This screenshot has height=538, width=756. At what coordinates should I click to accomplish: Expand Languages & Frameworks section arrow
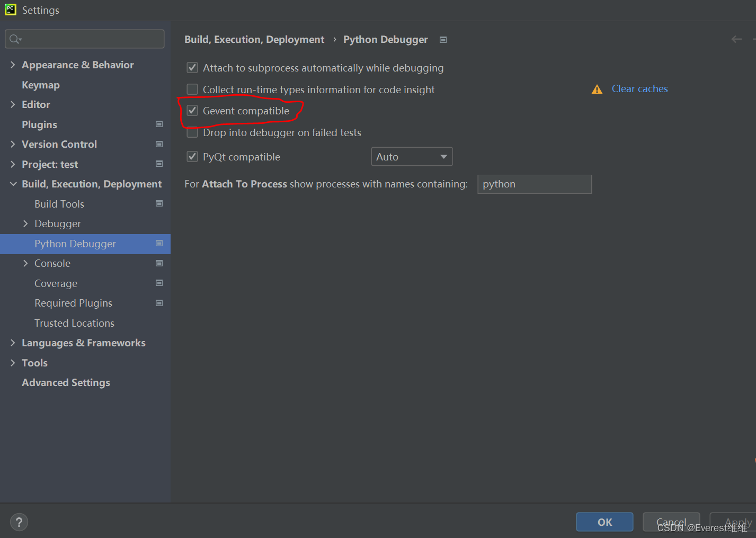coord(13,343)
